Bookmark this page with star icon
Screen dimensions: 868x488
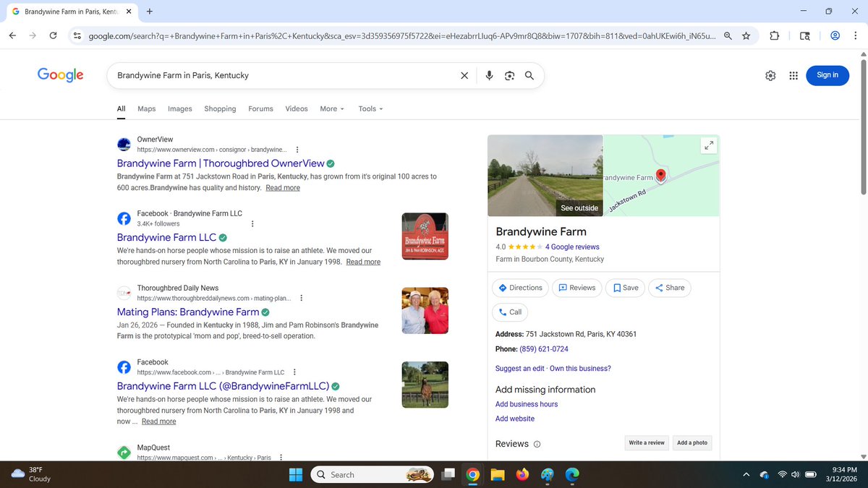(x=746, y=35)
